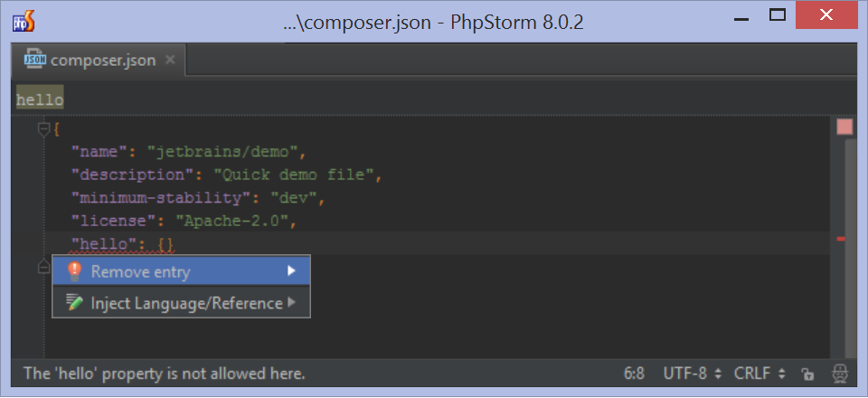
Task: Click the "Apache-2.0" value
Action: tap(232, 221)
